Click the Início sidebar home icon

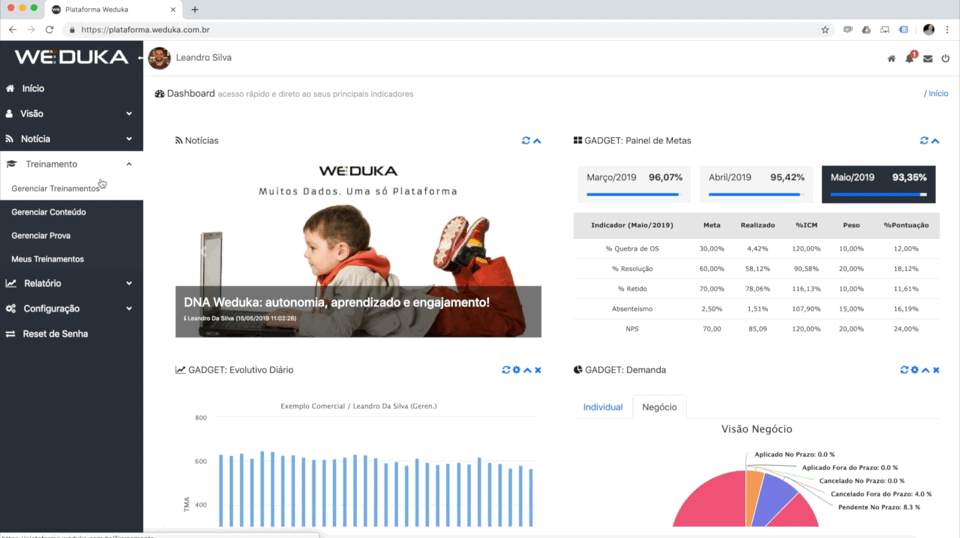(10, 88)
